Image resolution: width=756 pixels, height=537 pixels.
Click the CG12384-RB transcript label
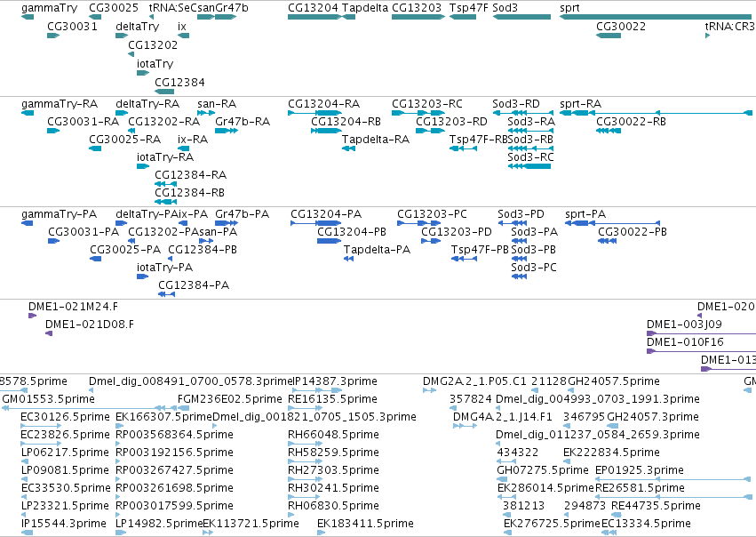click(189, 193)
